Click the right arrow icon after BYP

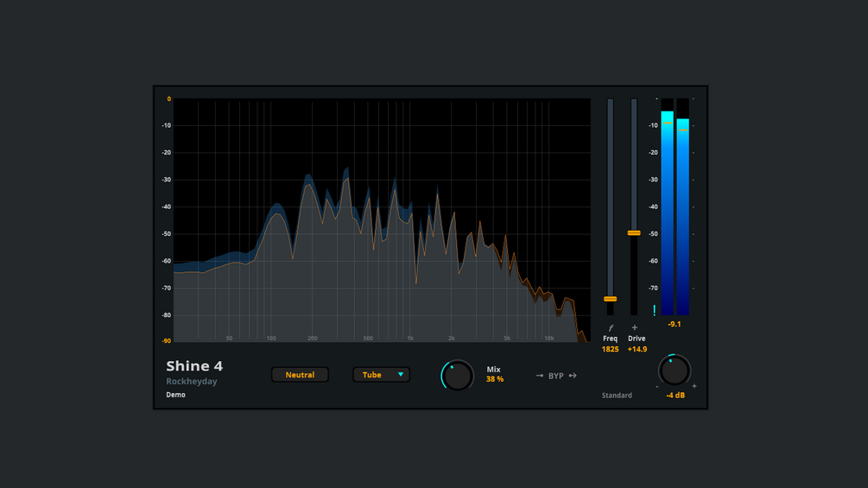[573, 376]
